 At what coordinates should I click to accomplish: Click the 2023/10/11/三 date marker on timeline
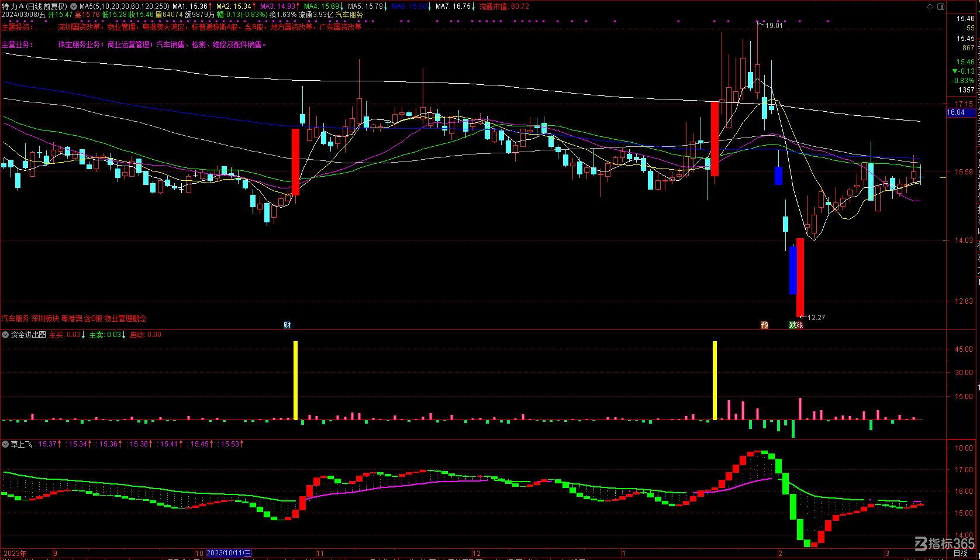tap(229, 553)
